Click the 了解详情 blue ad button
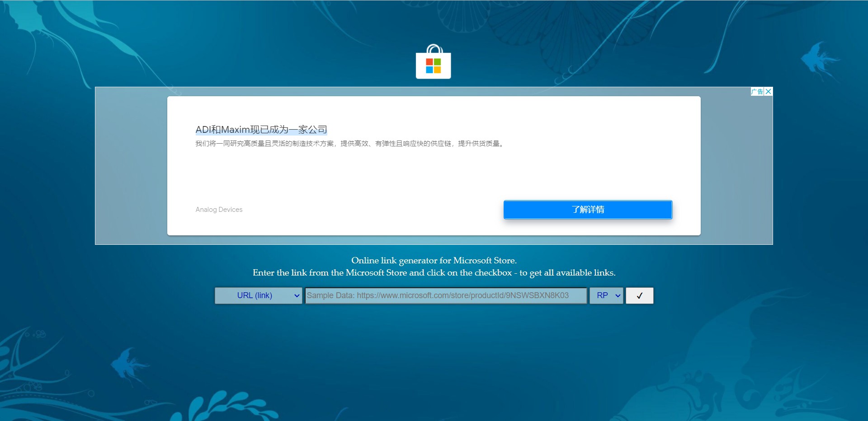This screenshot has width=868, height=421. coord(588,210)
